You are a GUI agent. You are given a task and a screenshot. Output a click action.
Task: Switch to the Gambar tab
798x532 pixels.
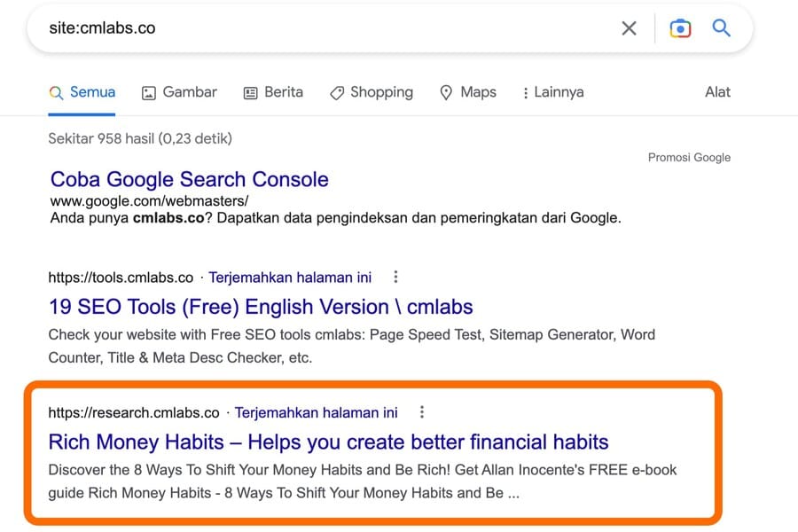click(179, 92)
